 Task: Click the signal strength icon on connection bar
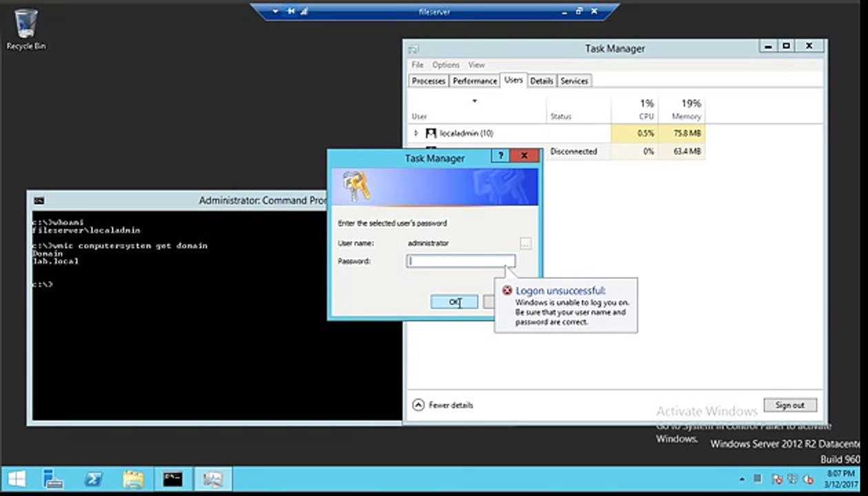(304, 11)
